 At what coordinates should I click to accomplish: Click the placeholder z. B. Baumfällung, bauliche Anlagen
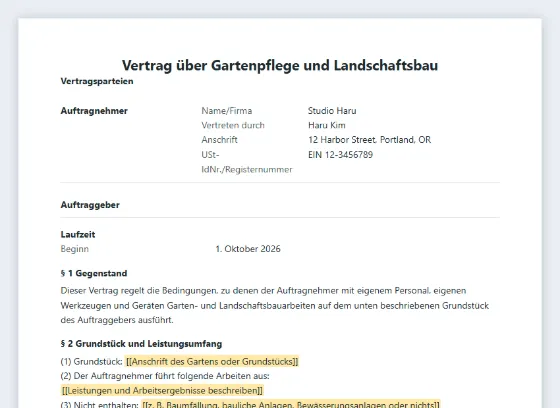[x=291, y=404]
